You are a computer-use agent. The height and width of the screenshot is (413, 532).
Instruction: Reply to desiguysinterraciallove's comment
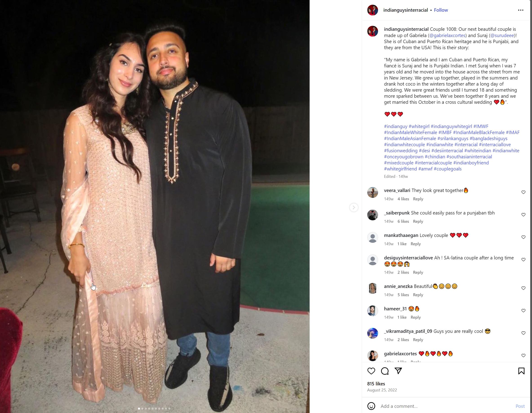418,272
